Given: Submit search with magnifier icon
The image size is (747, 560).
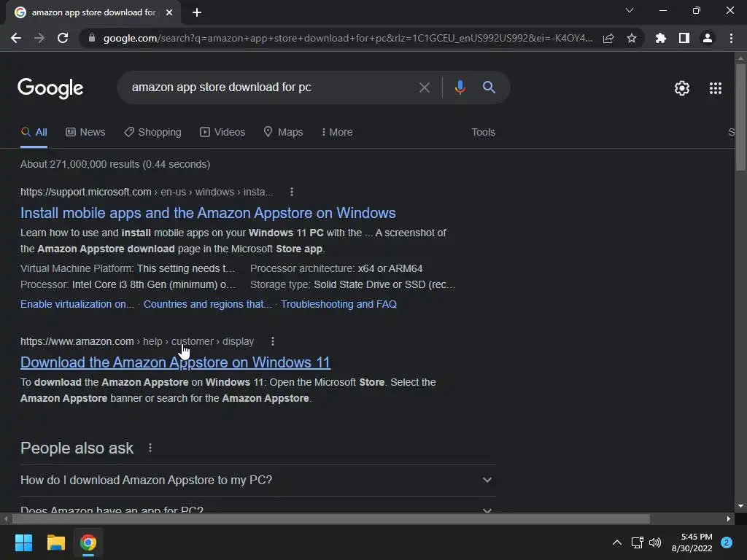Looking at the screenshot, I should [x=489, y=87].
